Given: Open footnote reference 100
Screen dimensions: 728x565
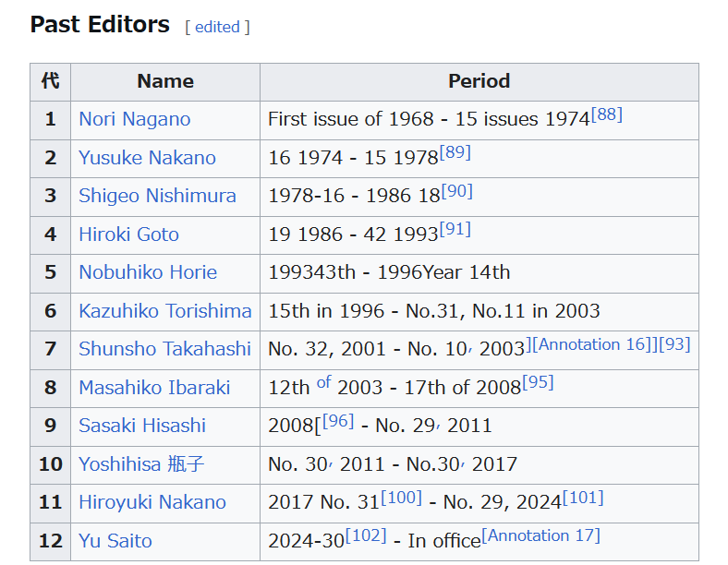Looking at the screenshot, I should (x=402, y=498).
